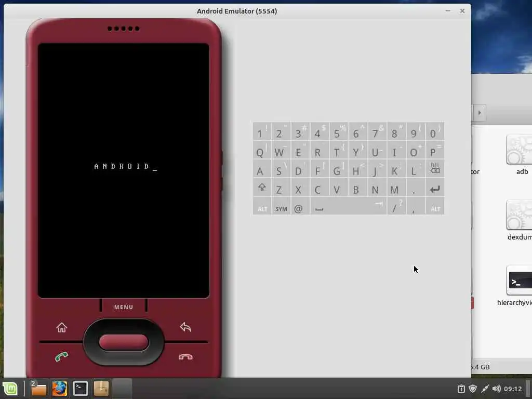Click the B key
Screen dimensions: 532x399
[x=357, y=188]
